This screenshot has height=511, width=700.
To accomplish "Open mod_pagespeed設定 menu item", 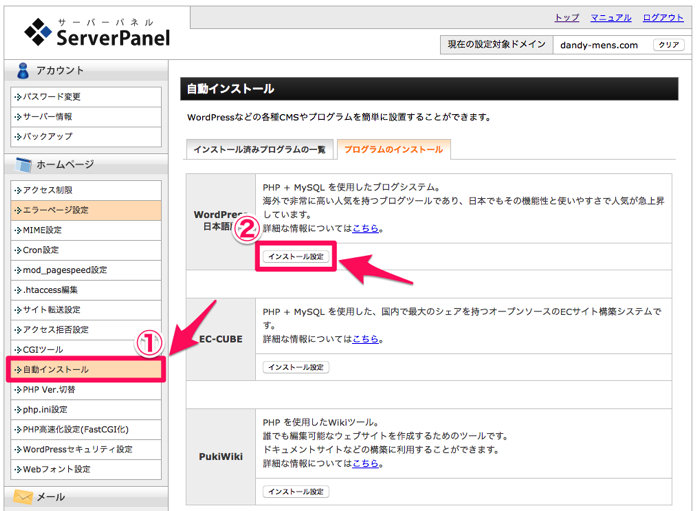I will [86, 270].
